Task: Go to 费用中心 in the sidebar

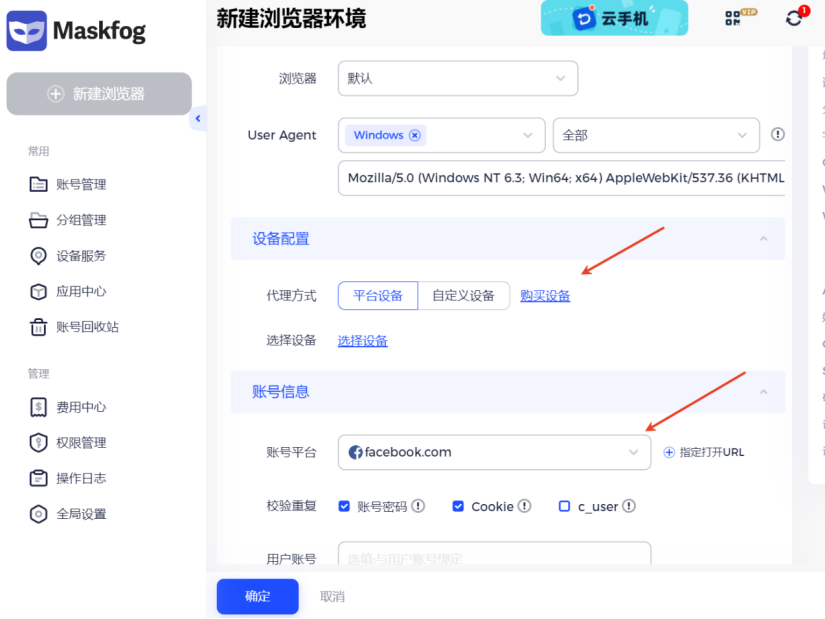Action: click(x=80, y=407)
